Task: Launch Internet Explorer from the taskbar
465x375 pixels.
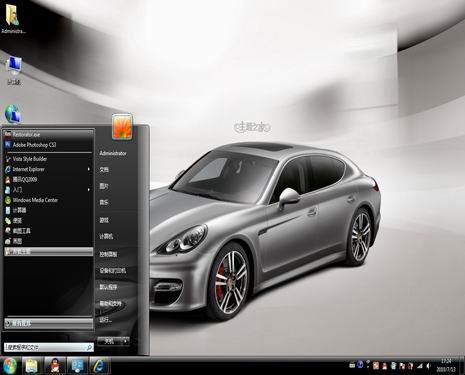Action: (99, 366)
